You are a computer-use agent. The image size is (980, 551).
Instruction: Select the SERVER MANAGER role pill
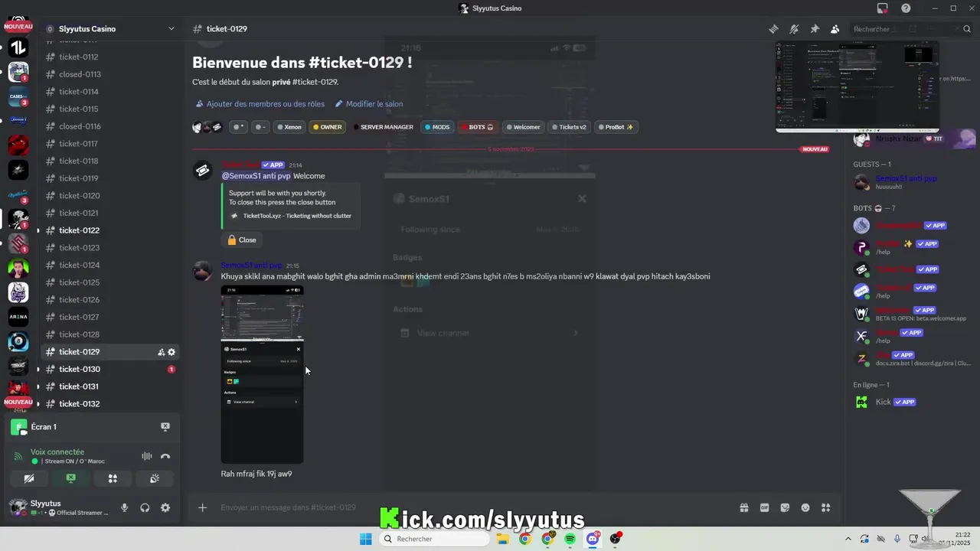click(383, 127)
